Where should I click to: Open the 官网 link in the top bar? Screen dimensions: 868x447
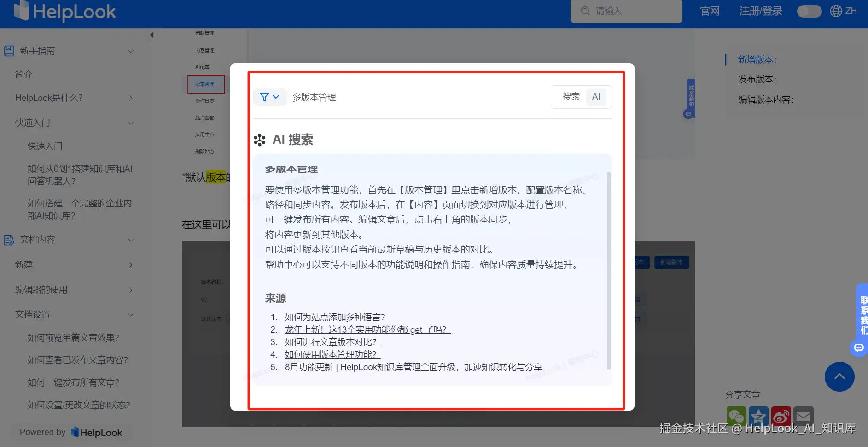point(710,11)
